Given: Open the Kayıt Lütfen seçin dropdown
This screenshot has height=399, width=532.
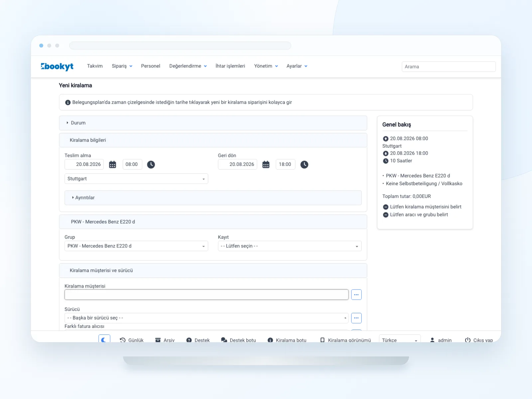Looking at the screenshot, I should point(290,246).
